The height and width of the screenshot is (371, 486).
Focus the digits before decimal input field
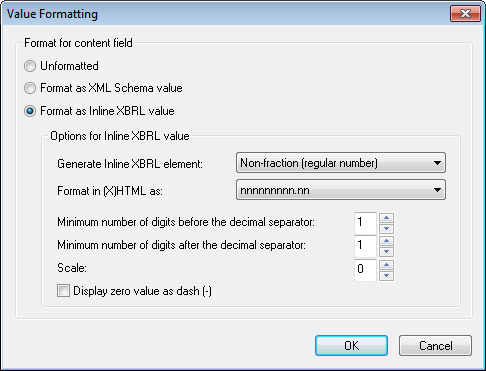click(x=365, y=223)
